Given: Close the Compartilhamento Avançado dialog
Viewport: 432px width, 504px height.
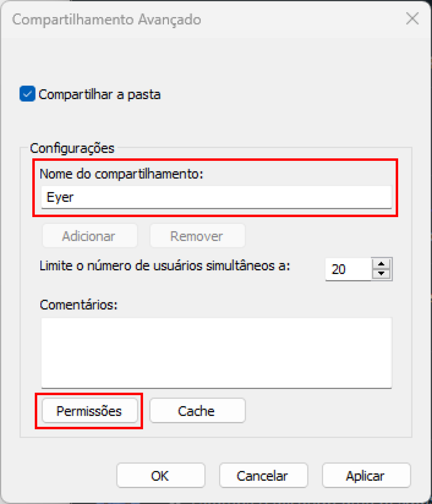Looking at the screenshot, I should [x=412, y=19].
